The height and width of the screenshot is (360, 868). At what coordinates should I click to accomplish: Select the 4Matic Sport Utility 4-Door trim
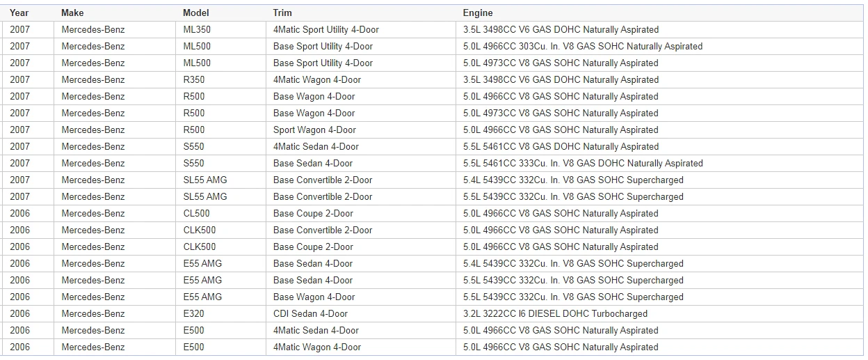[326, 29]
